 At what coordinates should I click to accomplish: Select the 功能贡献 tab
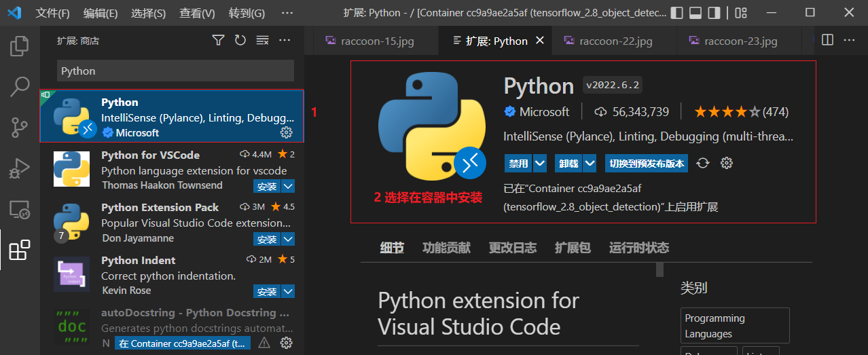click(x=446, y=248)
